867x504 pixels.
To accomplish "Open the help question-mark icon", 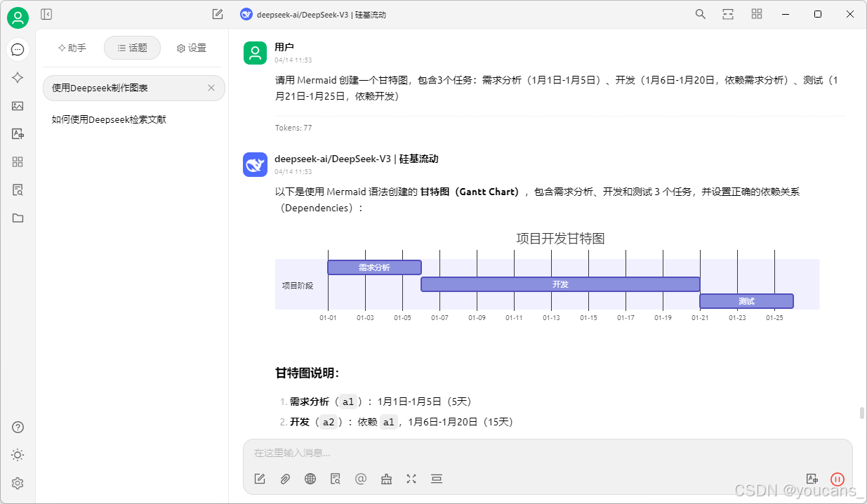I will pyautogui.click(x=18, y=427).
